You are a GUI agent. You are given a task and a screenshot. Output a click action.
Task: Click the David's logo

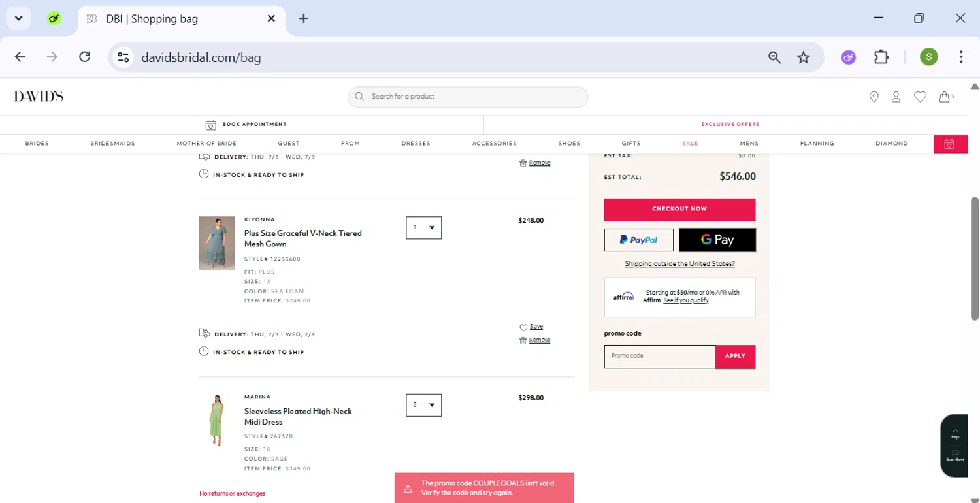click(39, 97)
